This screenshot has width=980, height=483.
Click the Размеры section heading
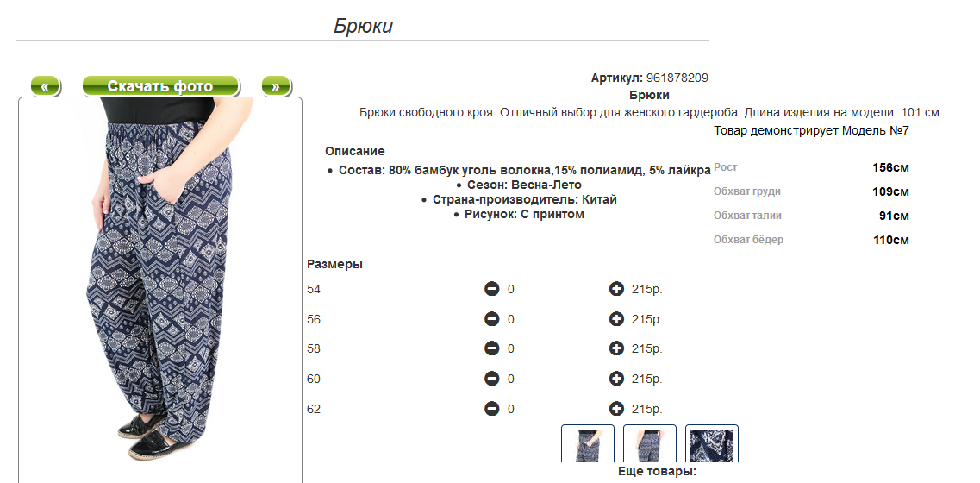pyautogui.click(x=335, y=264)
